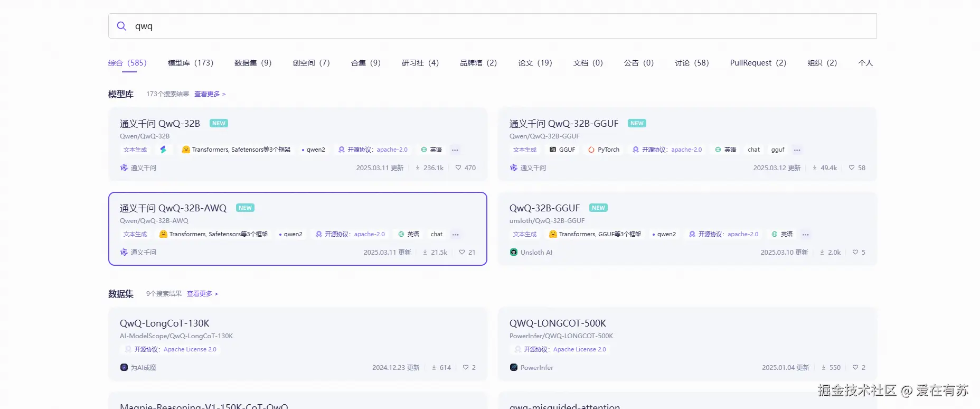
Task: Click 查看更多 link in 模型库 section
Action: point(210,94)
